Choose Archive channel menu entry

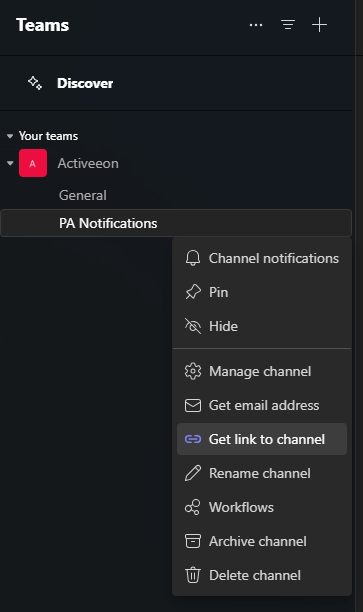[262, 541]
